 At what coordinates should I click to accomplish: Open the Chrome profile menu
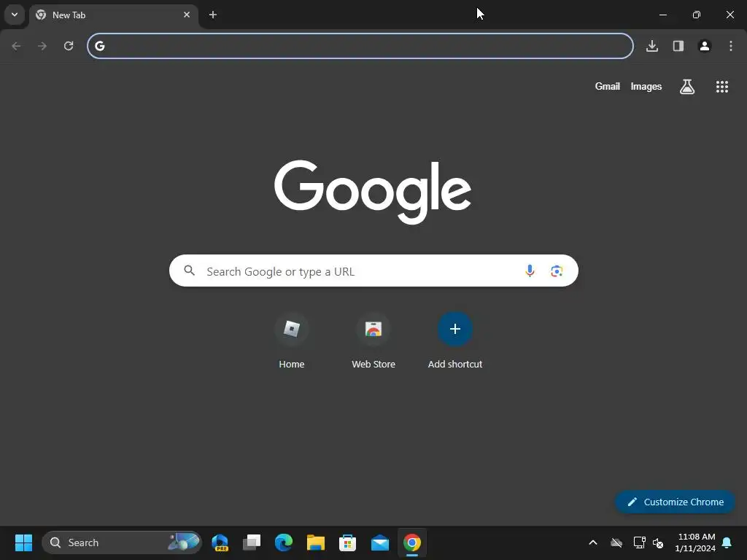pos(705,46)
